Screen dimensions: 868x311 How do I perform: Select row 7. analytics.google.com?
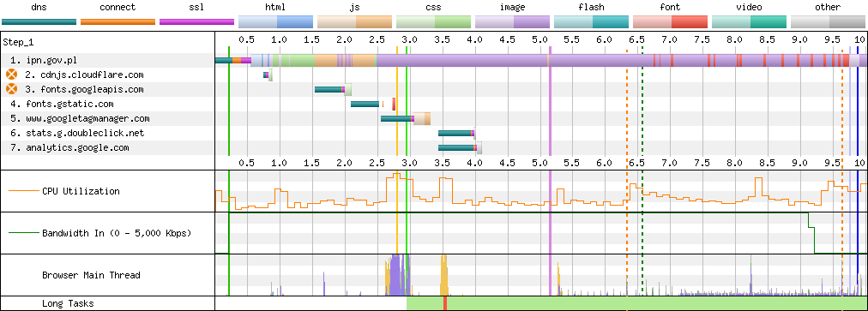[107, 147]
